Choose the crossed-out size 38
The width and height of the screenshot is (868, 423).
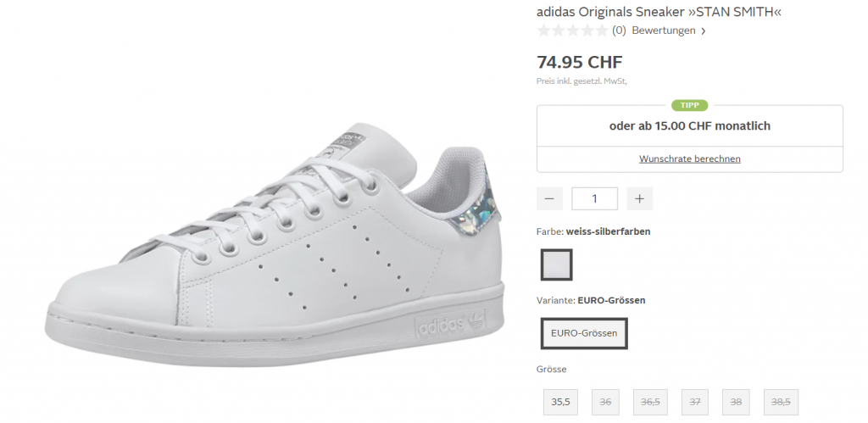(737, 403)
